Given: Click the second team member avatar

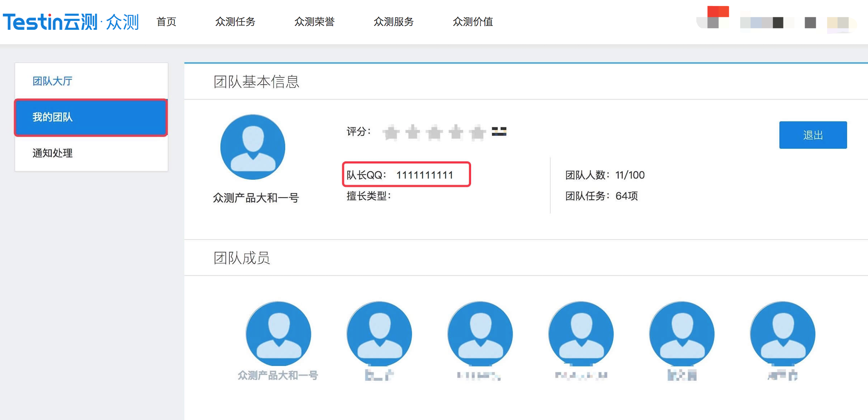Looking at the screenshot, I should click(379, 334).
